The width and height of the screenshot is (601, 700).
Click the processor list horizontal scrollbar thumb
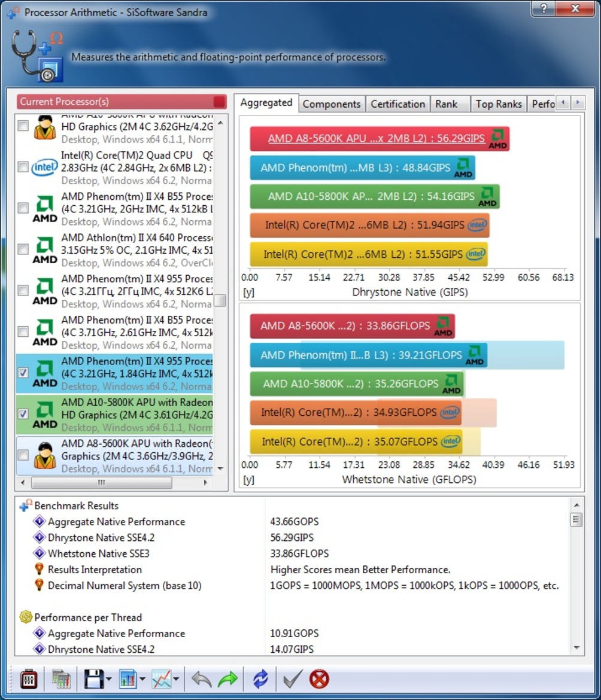coord(102,483)
